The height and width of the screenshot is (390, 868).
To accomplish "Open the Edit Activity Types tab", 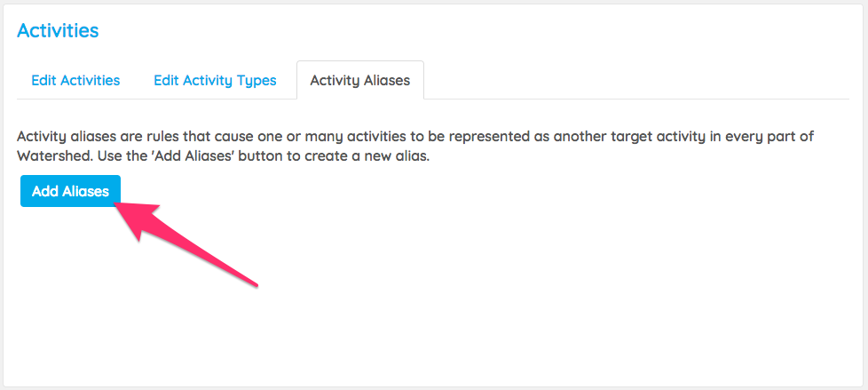I will [215, 80].
